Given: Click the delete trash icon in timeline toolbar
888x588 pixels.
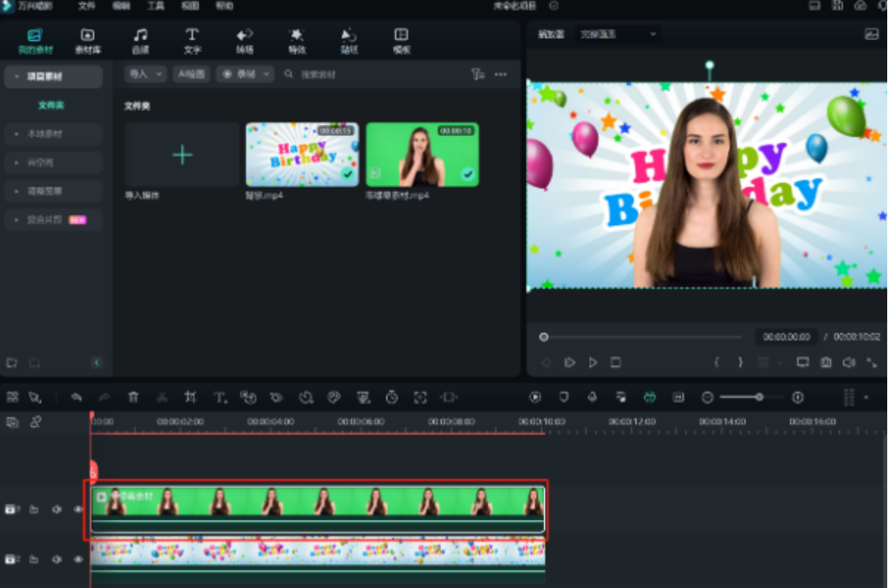Looking at the screenshot, I should click(134, 397).
